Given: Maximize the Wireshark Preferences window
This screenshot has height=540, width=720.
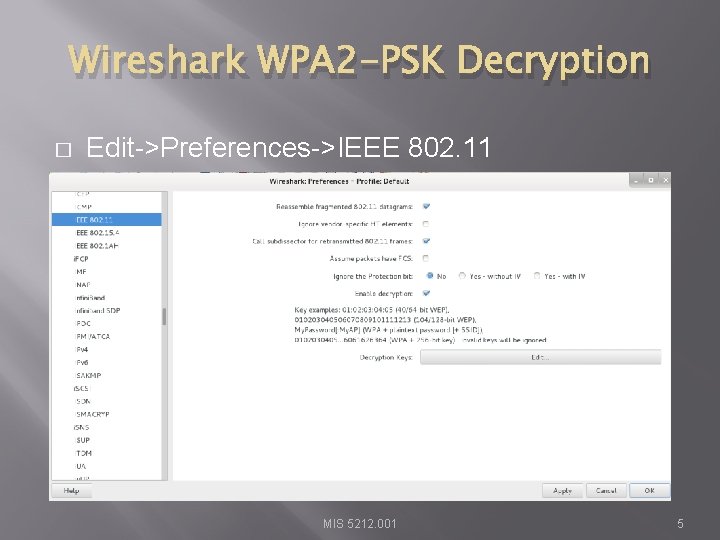Looking at the screenshot, I should click(x=651, y=180).
